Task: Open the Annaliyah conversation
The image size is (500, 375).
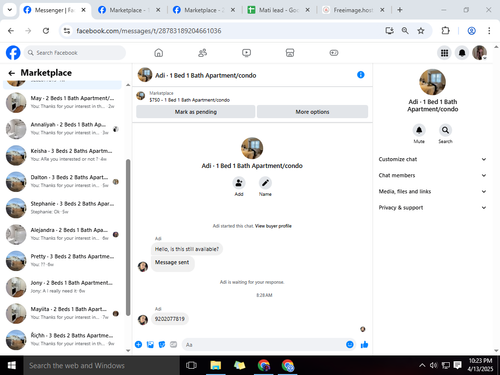Action: tap(62, 129)
